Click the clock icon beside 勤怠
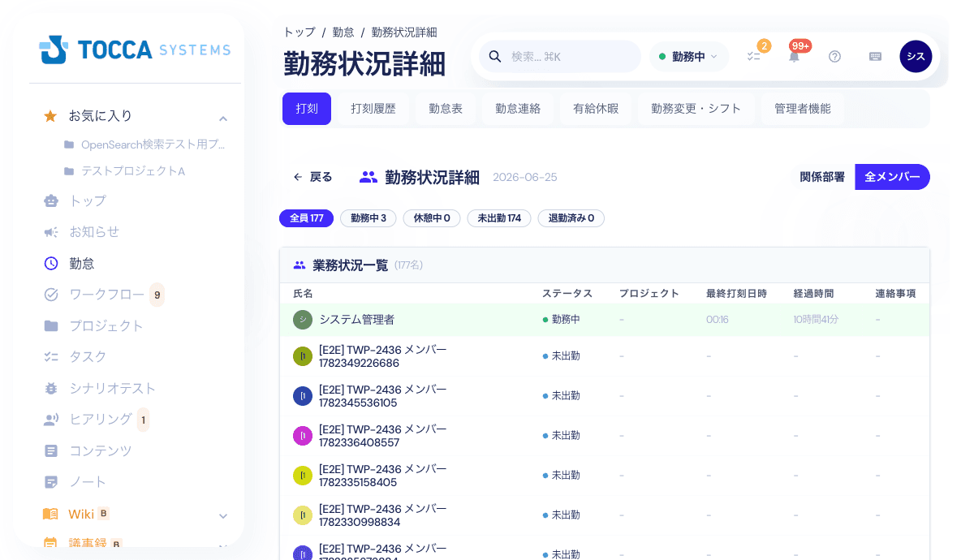This screenshot has width=974, height=560. (x=51, y=263)
